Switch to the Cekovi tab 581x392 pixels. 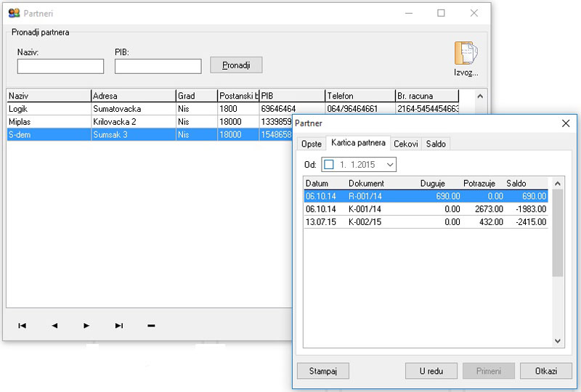pyautogui.click(x=406, y=144)
